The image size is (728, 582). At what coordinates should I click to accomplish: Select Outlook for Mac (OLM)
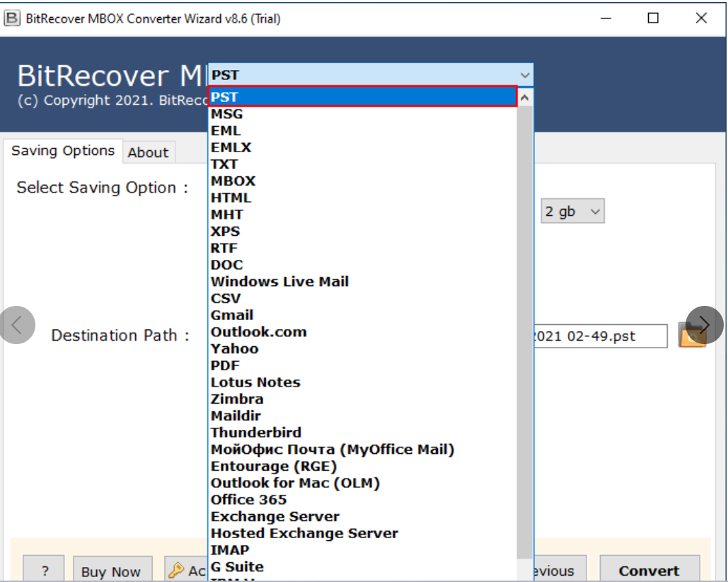(363, 483)
